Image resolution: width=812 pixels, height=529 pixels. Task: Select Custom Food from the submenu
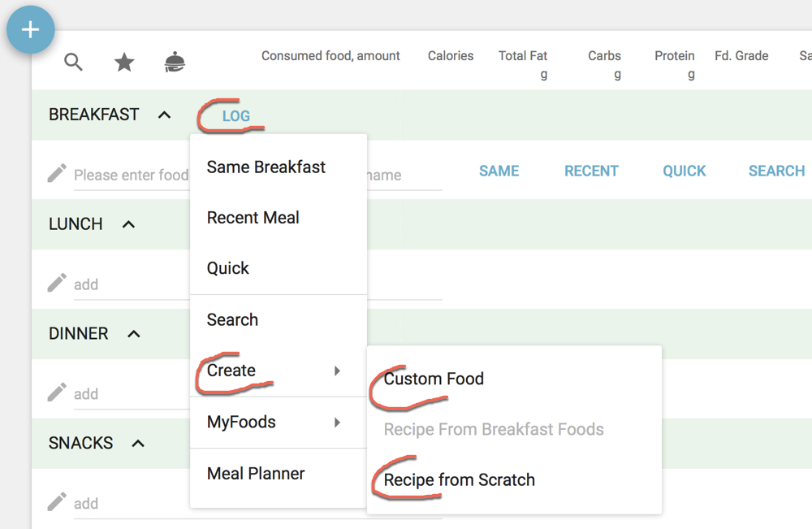click(x=434, y=379)
